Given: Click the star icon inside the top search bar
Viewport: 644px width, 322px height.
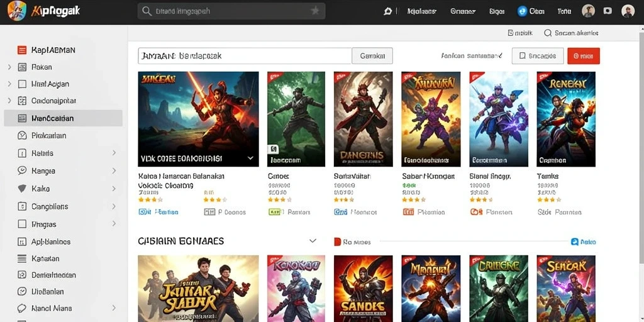Looking at the screenshot, I should 315,11.
